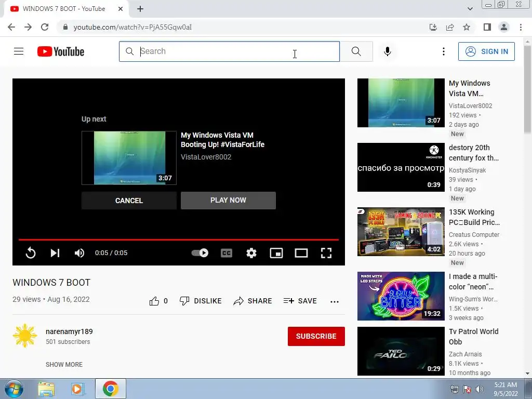
Task: Go to YouTube home via logo
Action: [61, 51]
